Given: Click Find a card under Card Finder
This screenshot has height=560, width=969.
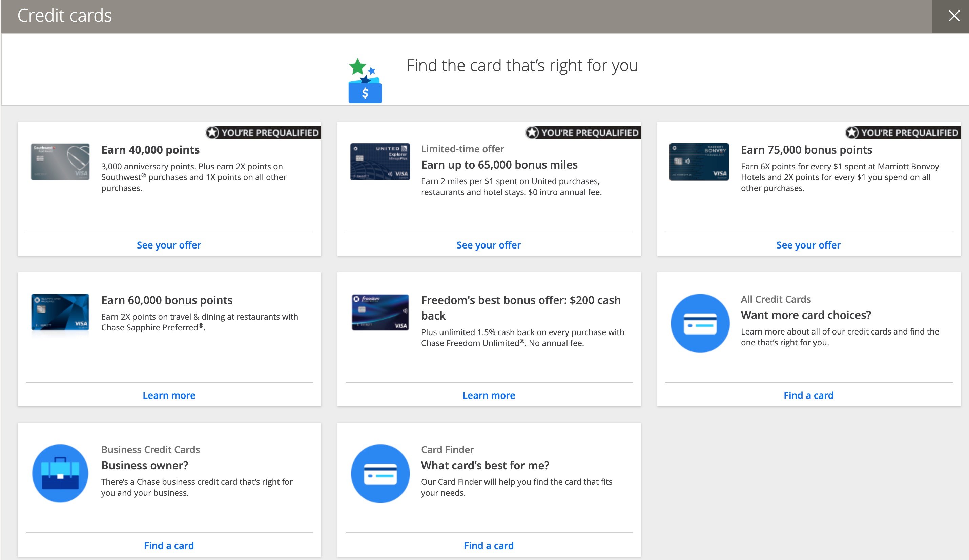Looking at the screenshot, I should click(489, 545).
